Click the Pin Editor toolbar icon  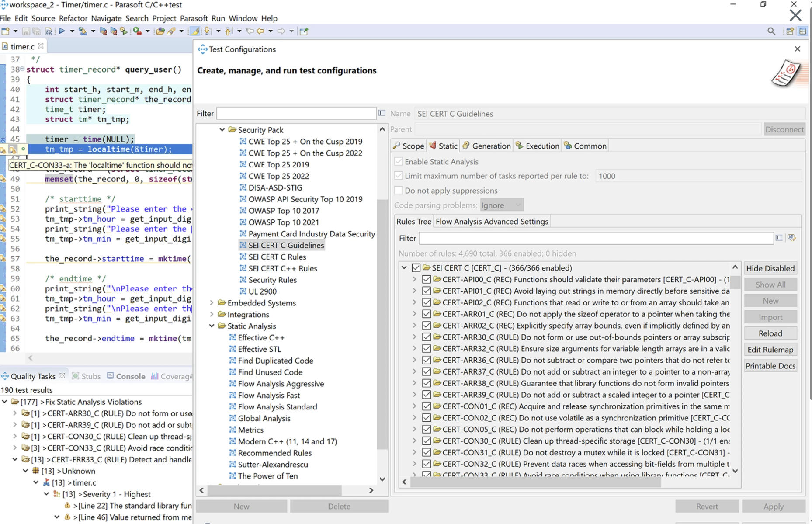click(x=304, y=31)
